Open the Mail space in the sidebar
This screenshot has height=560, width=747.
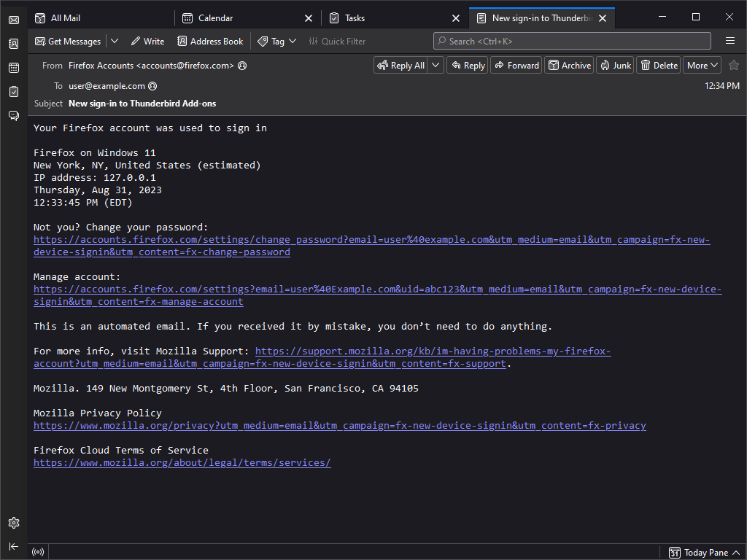(x=14, y=20)
